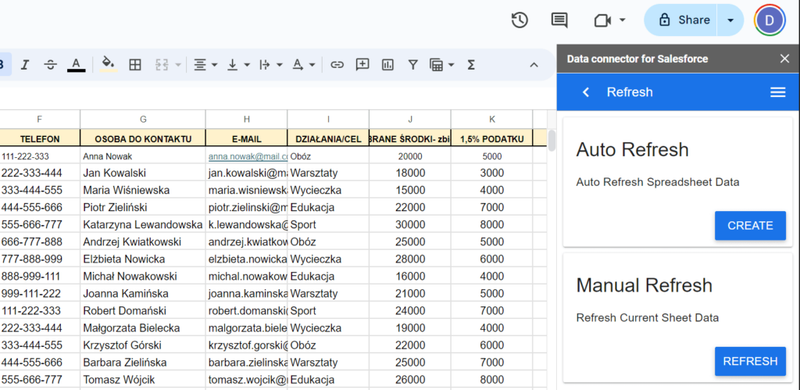800x390 pixels.
Task: Select the E-MAIL header cell
Action: coord(246,138)
